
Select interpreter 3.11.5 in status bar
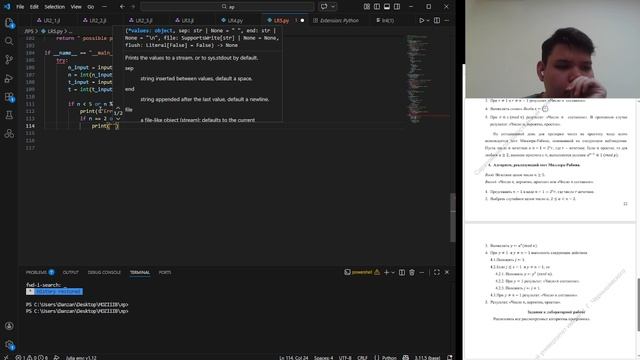[427, 358]
